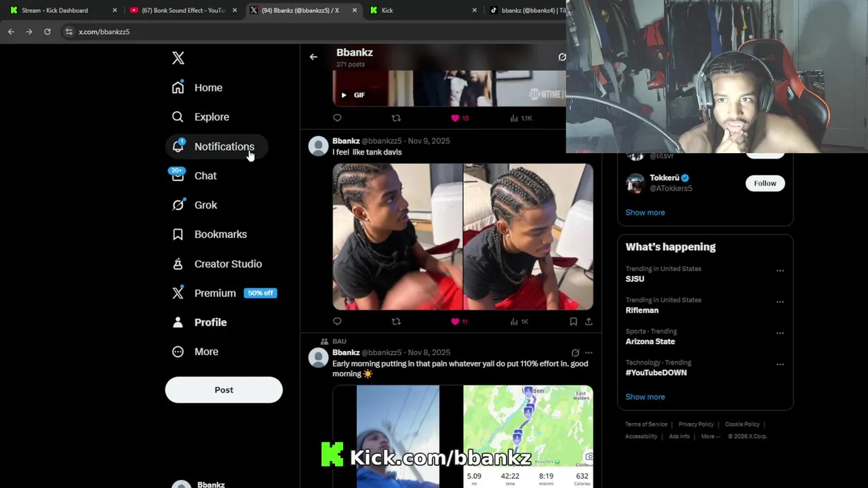This screenshot has height=488, width=868.
Task: View analytics of GIF post 1.1K
Action: coord(521,118)
